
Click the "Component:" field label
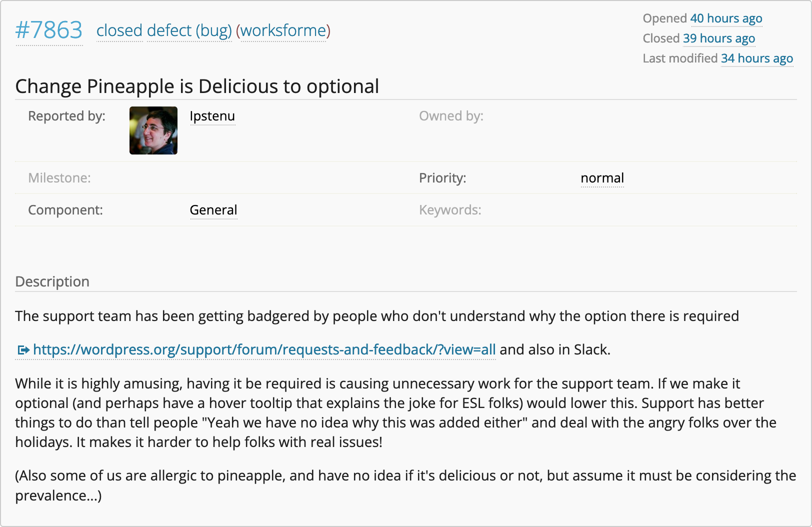[x=65, y=210]
